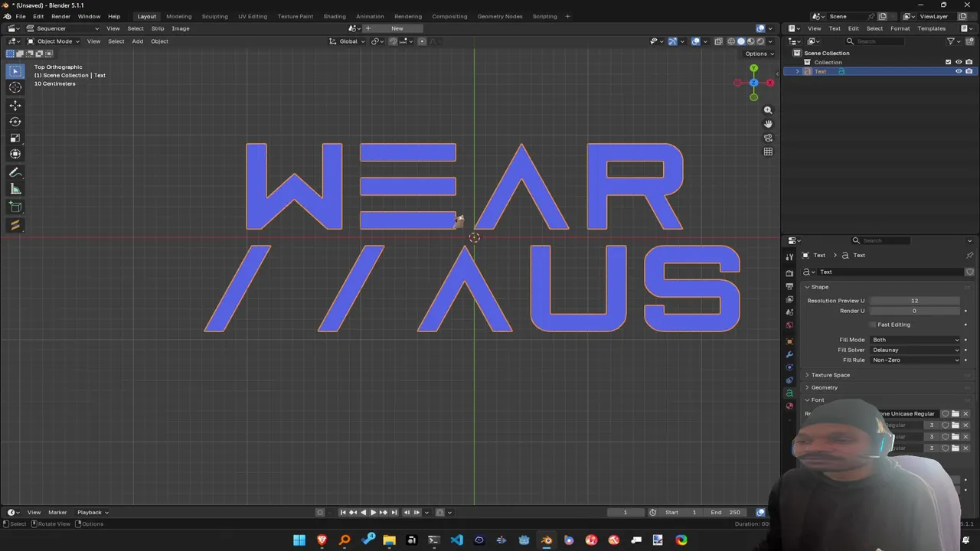Switch to wireframe viewport shading

731,41
